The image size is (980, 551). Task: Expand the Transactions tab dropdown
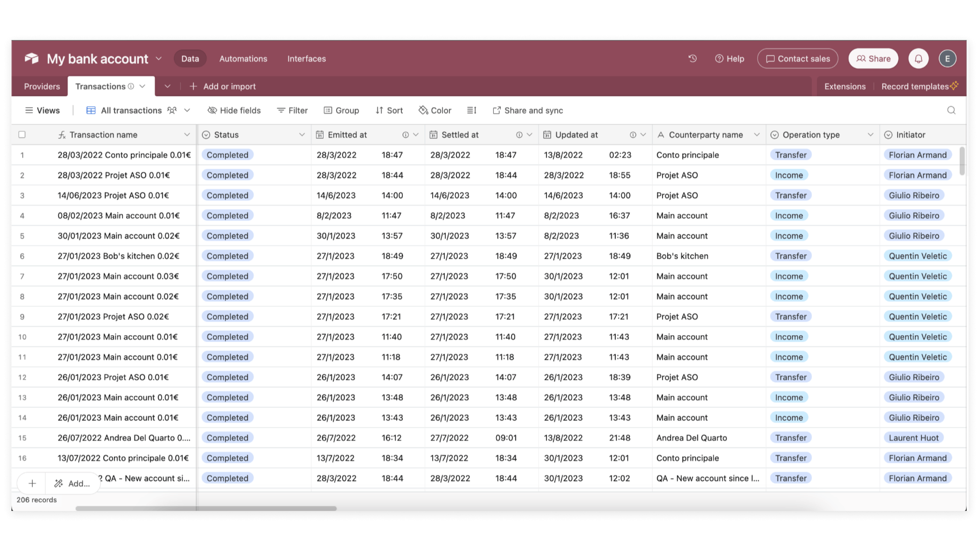143,86
